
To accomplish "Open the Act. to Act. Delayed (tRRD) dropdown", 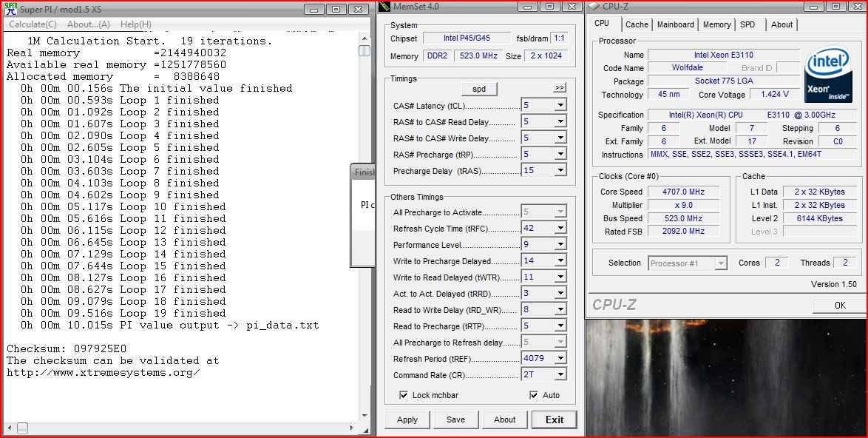I will tap(560, 294).
